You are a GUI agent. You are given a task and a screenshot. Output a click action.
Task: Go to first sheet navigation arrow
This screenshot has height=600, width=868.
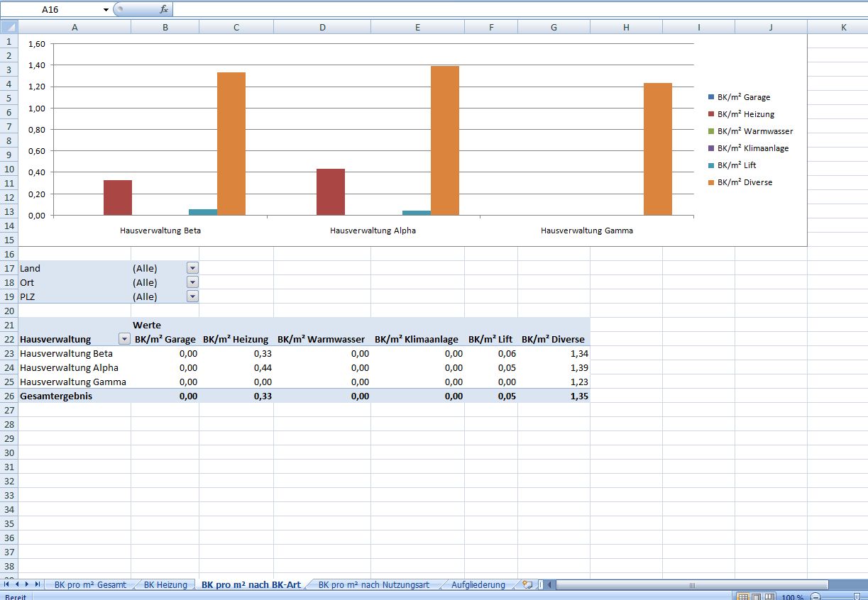coord(7,584)
